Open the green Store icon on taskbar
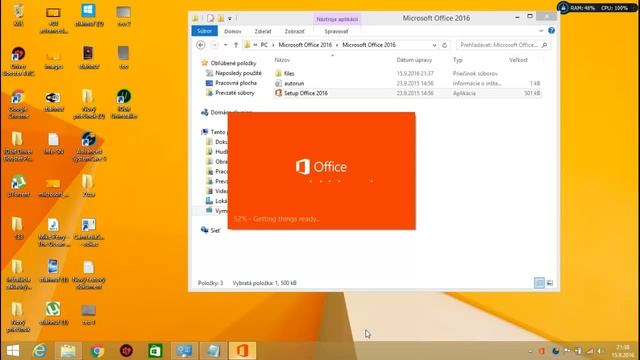 pos(155,351)
